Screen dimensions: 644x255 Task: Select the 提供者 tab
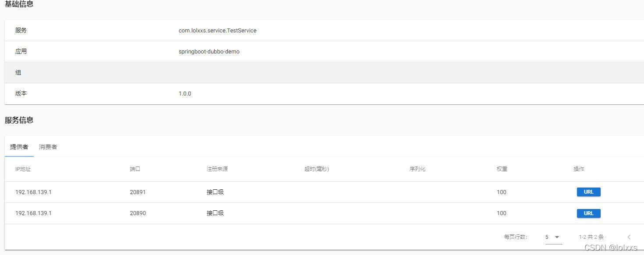19,147
